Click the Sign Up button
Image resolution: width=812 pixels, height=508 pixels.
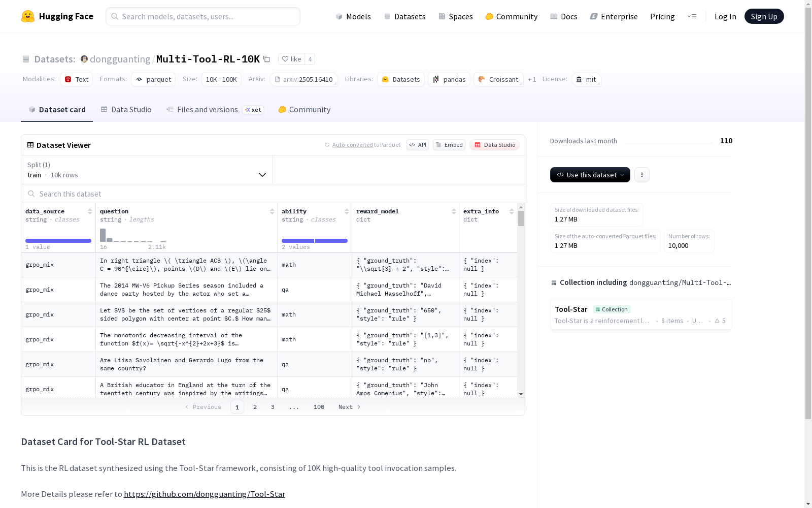[764, 16]
